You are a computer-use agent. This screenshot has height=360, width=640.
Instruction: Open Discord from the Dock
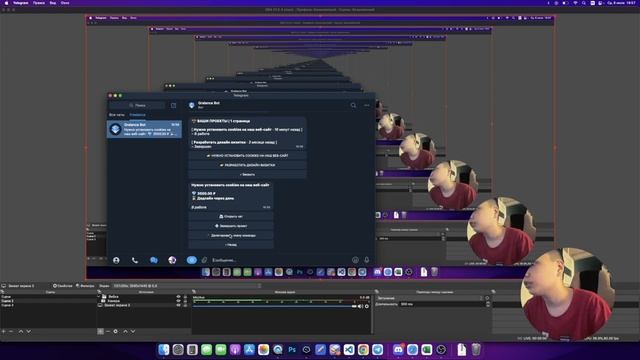tap(398, 350)
